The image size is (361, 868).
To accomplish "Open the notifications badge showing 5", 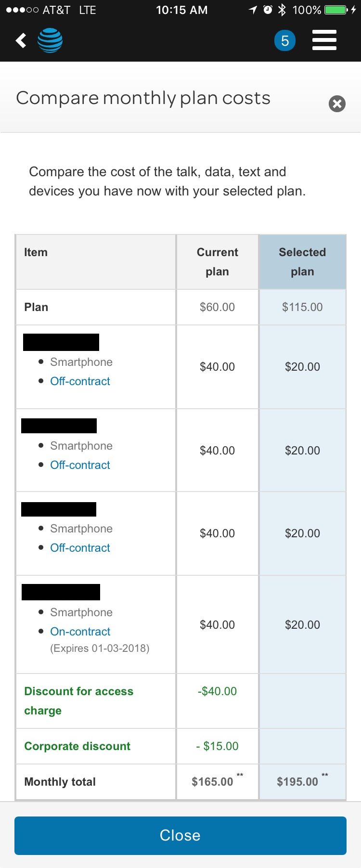I will 285,40.
